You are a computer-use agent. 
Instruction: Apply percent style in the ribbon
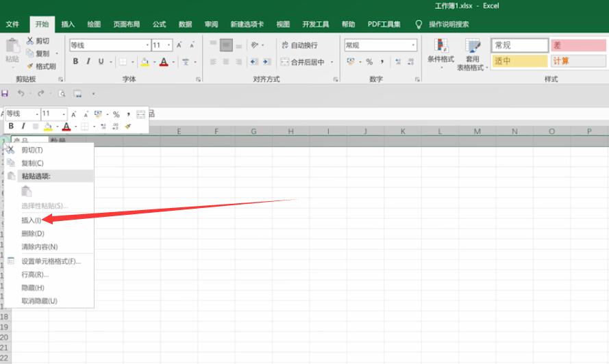[x=369, y=62]
